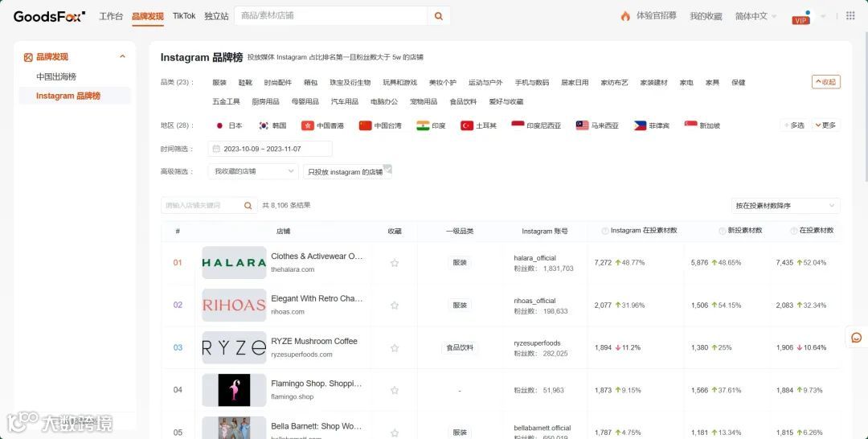Viewport: 868px width, 439px height.
Task: Favorite the Bella Barnett star
Action: [x=394, y=433]
